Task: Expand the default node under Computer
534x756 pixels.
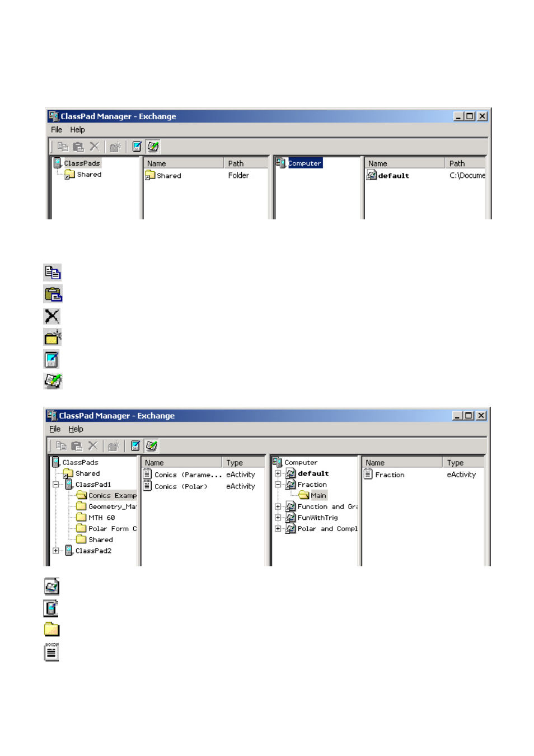Action: pyautogui.click(x=278, y=473)
